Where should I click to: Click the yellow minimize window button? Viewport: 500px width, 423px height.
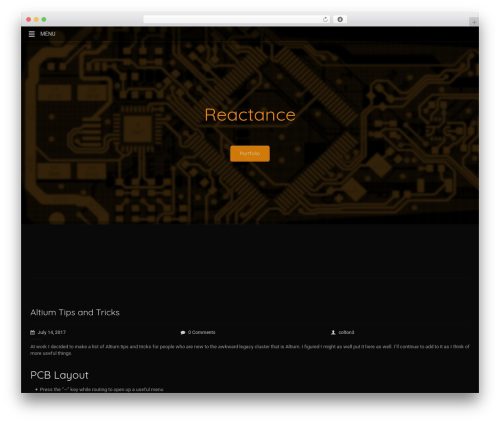(x=36, y=19)
